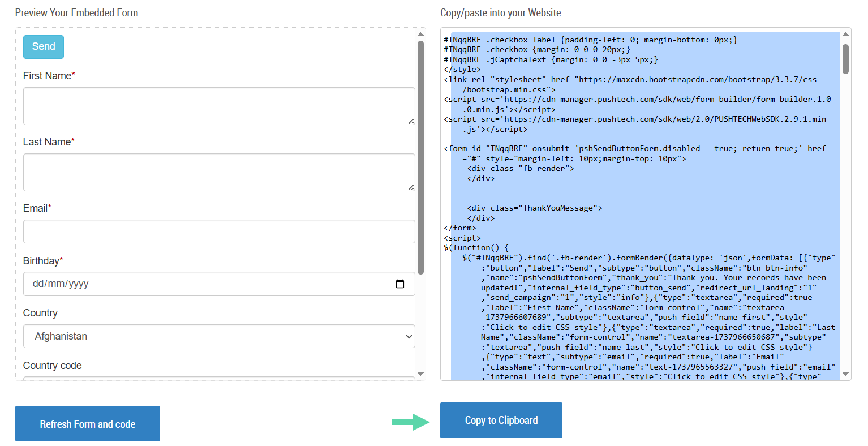Click the Send button in form preview
This screenshot has height=446, width=868.
click(x=44, y=47)
